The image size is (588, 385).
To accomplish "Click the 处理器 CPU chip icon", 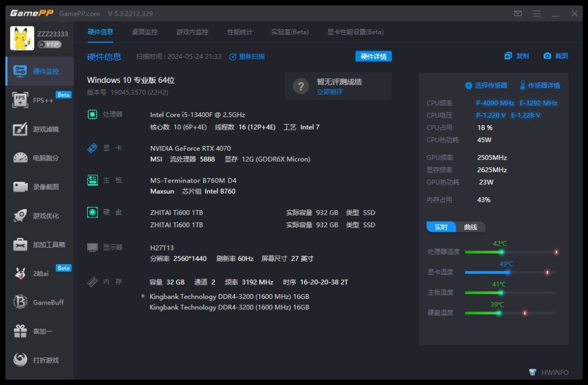I will click(x=92, y=114).
